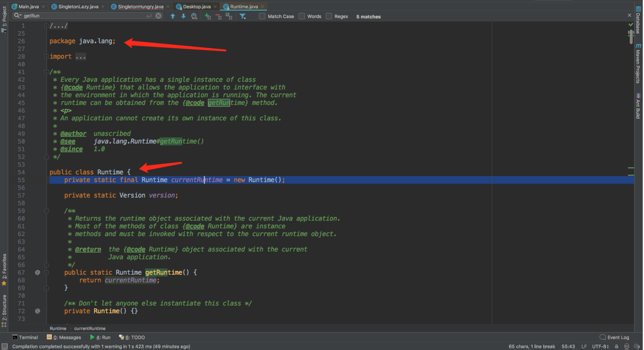Clear the getRun search text
644x350 pixels.
point(159,16)
